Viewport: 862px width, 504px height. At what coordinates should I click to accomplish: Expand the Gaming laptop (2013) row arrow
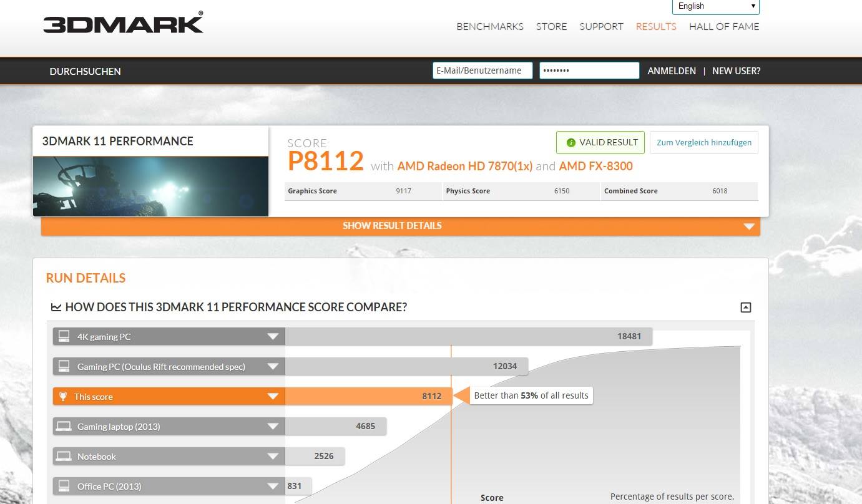point(273,427)
